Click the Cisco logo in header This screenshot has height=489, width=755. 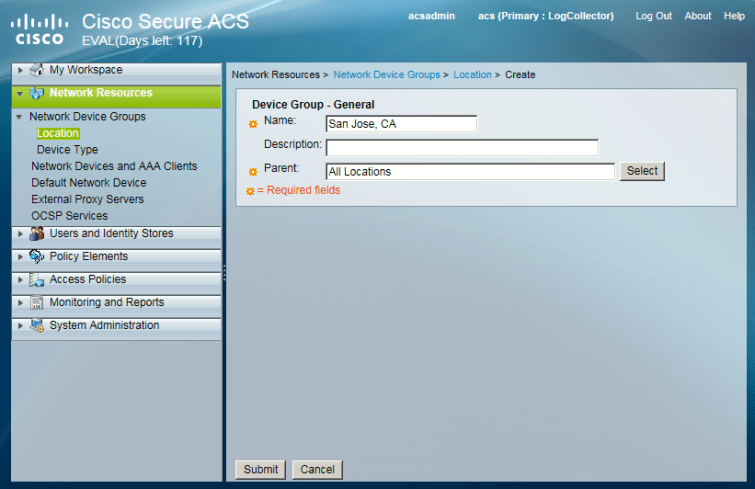click(40, 29)
